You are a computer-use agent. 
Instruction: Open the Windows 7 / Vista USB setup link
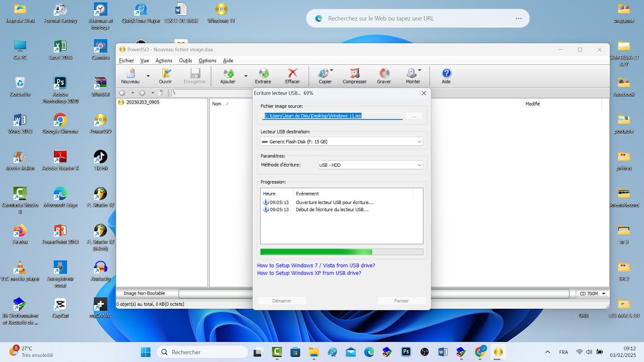pos(316,265)
